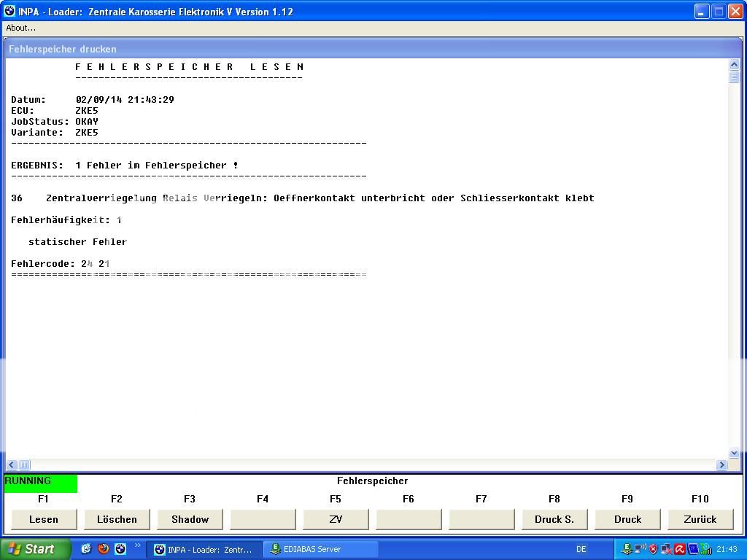Click the red security shield tray icon
Image resolution: width=747 pixels, height=560 pixels.
(653, 549)
